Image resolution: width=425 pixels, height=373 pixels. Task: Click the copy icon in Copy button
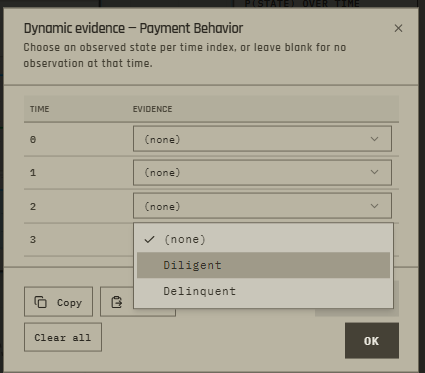coord(41,302)
